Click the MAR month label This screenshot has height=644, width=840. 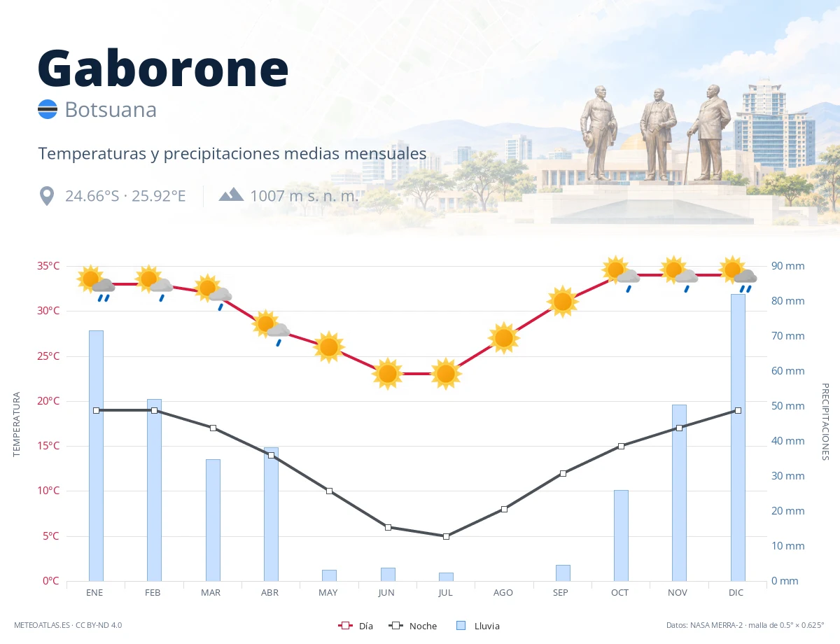pos(211,593)
